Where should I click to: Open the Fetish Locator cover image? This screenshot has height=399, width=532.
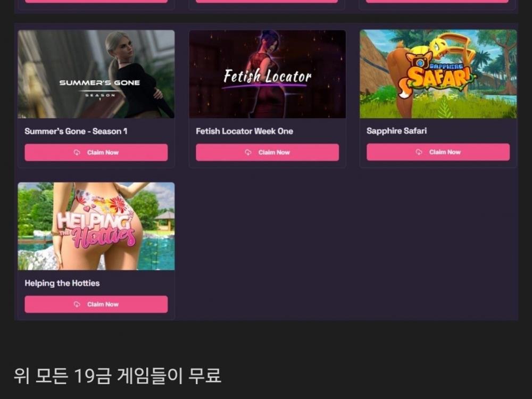(x=268, y=74)
